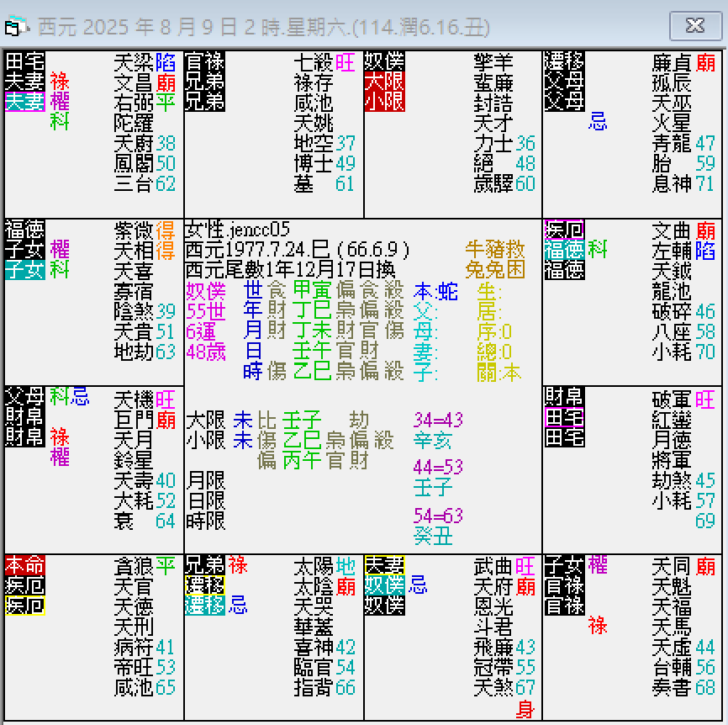728x725 pixels.
Task: Select the '天機' star
Action: coord(134,400)
